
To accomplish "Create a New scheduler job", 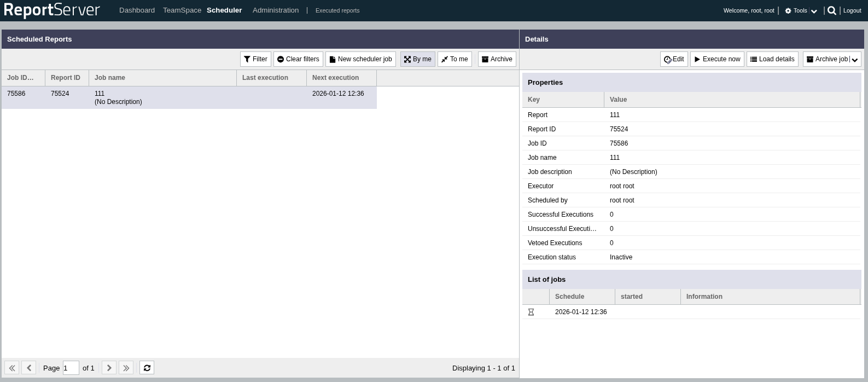I will click(x=360, y=59).
